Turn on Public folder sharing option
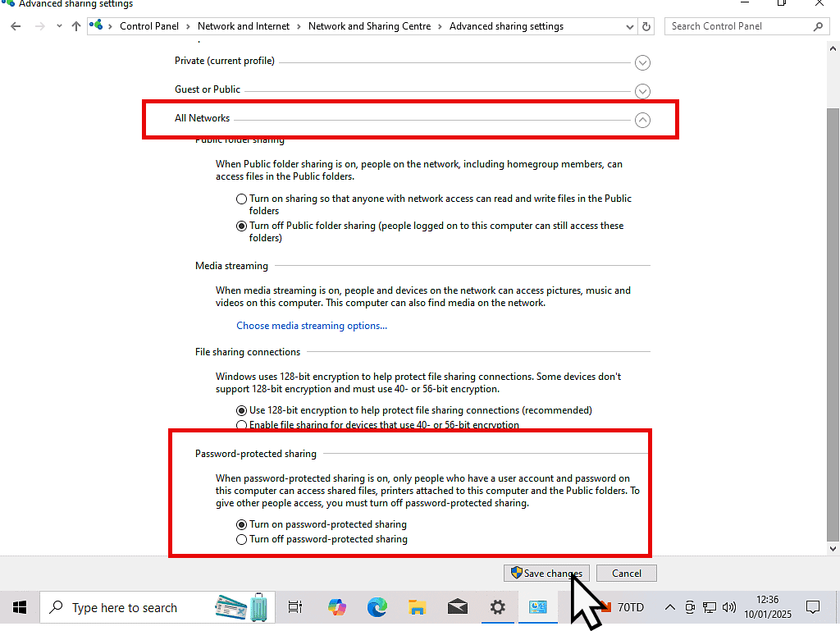Image resolution: width=840 pixels, height=631 pixels. [241, 199]
